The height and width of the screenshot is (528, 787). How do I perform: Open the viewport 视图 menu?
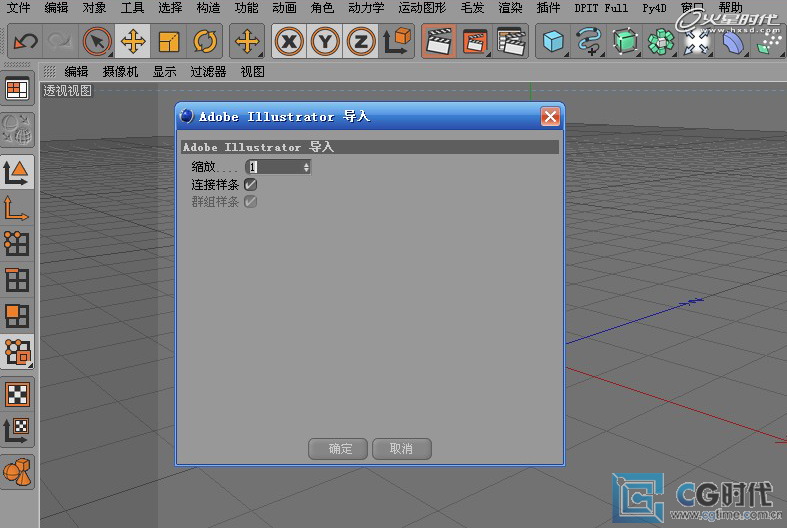point(252,72)
